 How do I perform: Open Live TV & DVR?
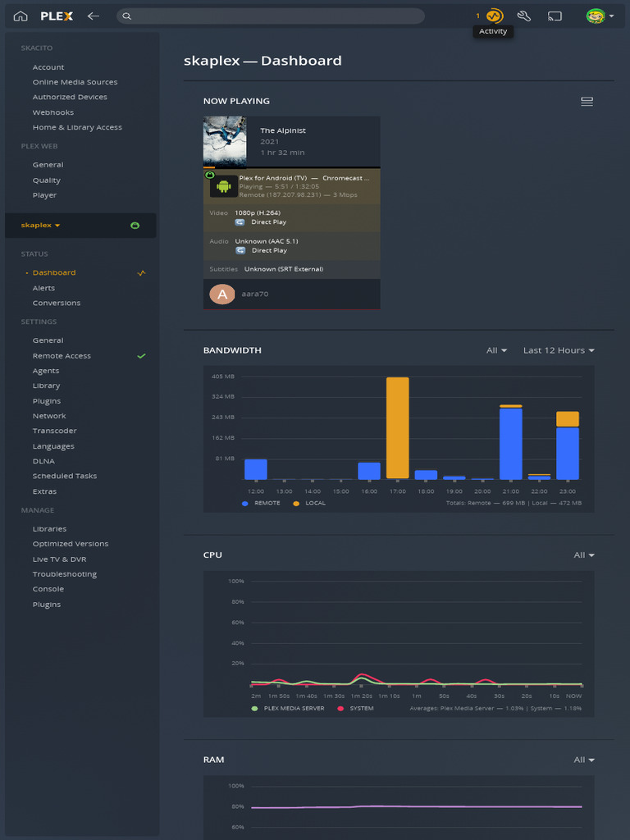59,559
